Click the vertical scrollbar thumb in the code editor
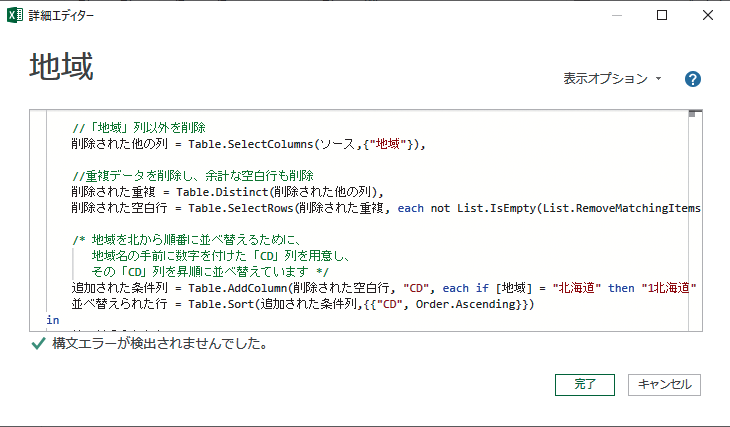Viewport: 730px width, 427px height. pos(692,114)
